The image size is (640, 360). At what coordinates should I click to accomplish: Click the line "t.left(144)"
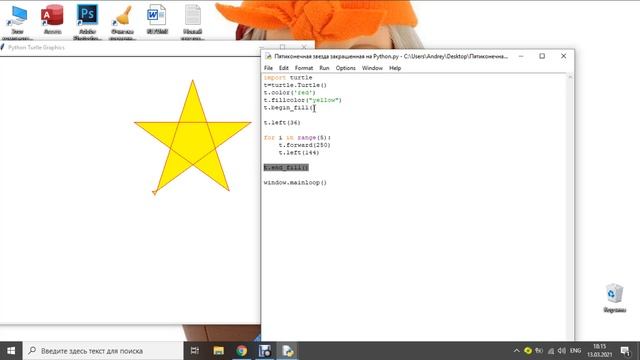(x=299, y=153)
